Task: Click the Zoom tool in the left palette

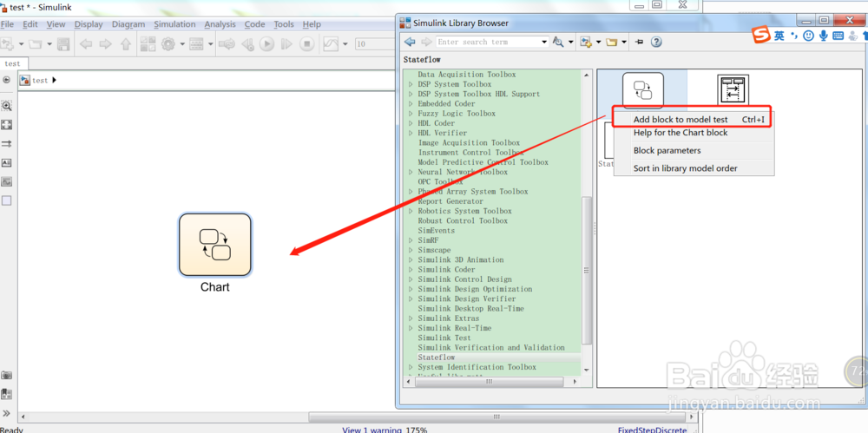Action: (x=7, y=106)
